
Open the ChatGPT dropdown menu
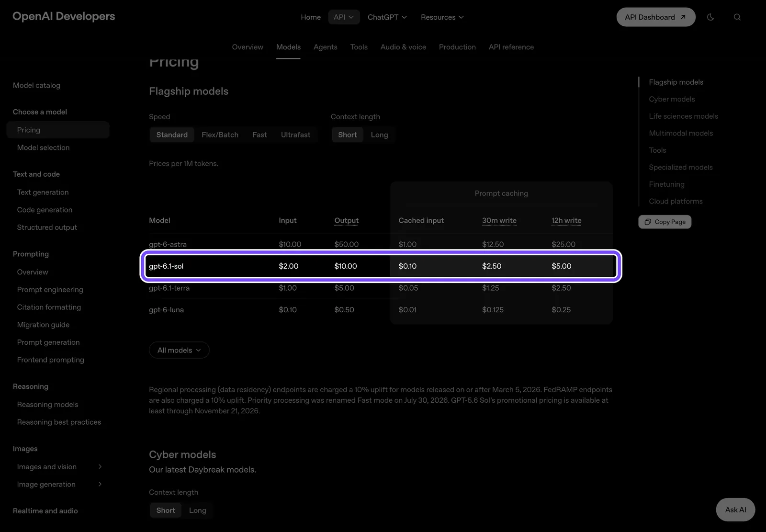point(387,17)
